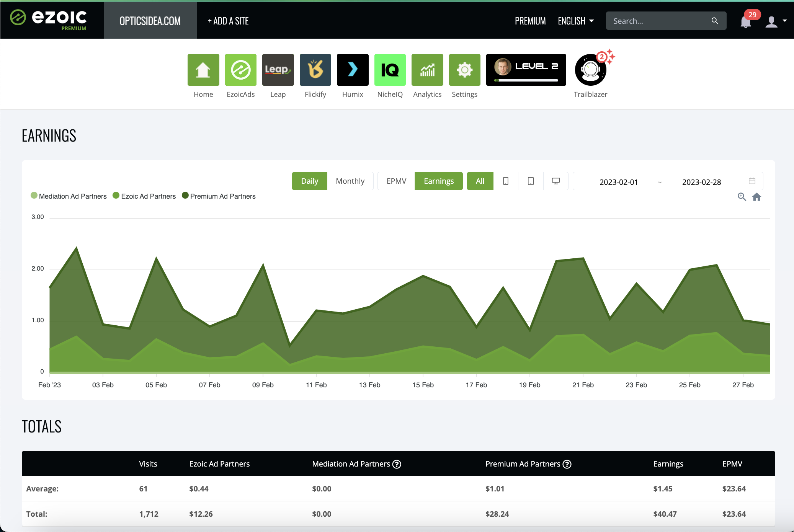Open the Analytics icon
Screen dimensions: 794x532
point(427,70)
